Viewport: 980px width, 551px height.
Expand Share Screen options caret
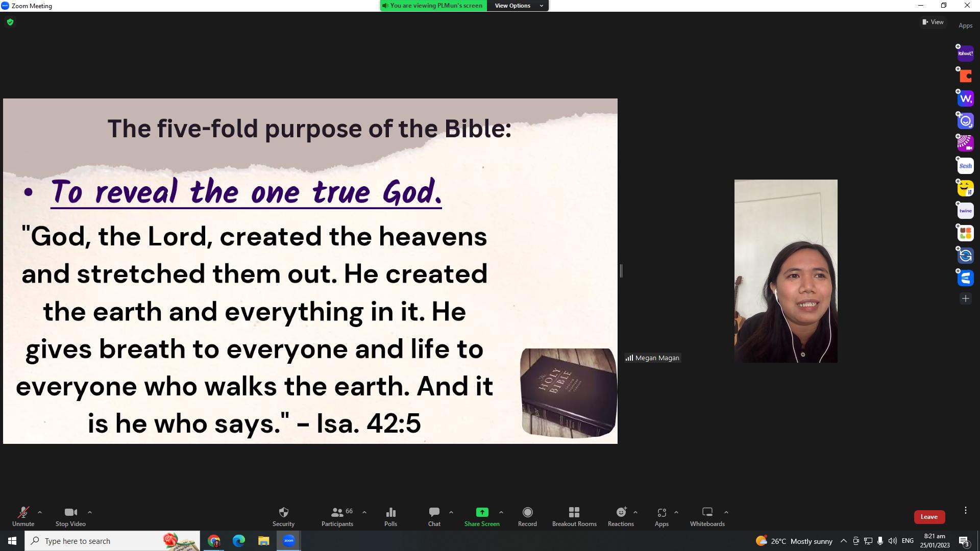tap(501, 512)
